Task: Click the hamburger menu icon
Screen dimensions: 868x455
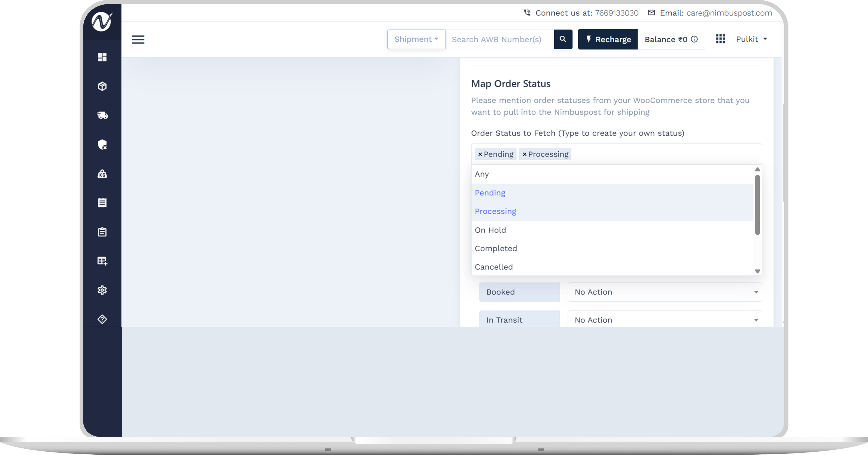Action: click(x=138, y=39)
